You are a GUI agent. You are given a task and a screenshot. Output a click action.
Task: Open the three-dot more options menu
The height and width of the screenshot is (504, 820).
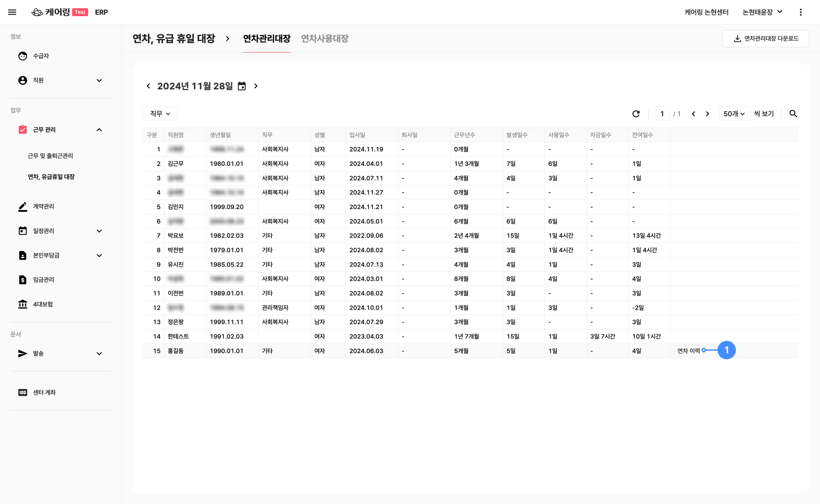point(800,12)
